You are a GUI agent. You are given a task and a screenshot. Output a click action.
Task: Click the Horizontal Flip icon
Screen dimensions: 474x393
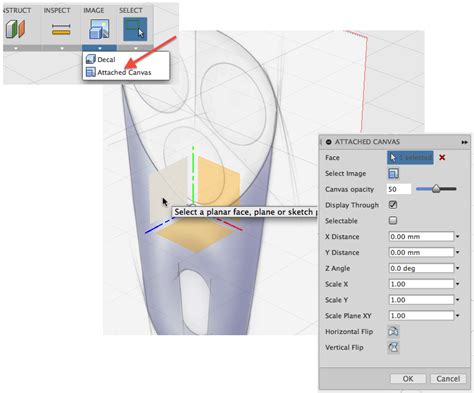393,331
